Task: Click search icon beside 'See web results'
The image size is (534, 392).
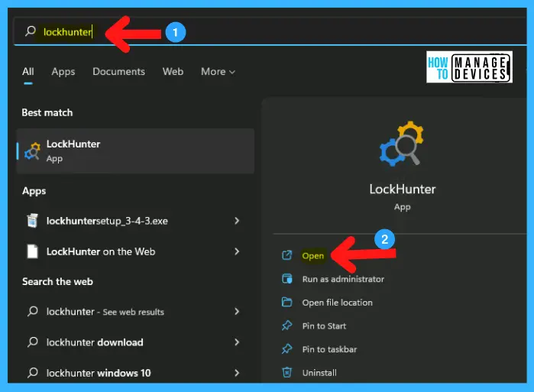Action: tap(33, 311)
